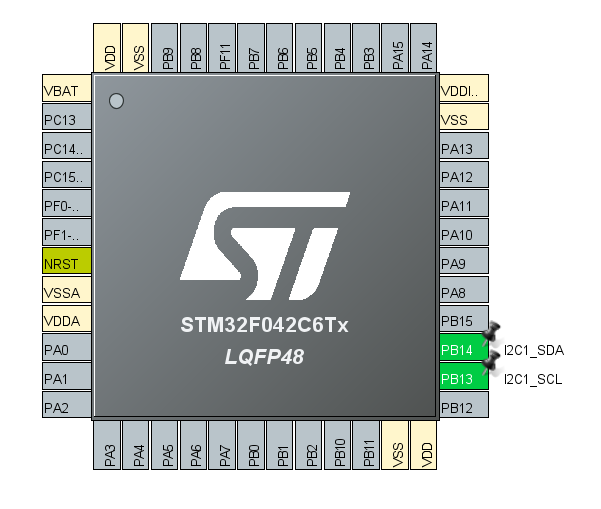Select pin PA15 on top row
Image resolution: width=601 pixels, height=509 pixels.
point(395,48)
